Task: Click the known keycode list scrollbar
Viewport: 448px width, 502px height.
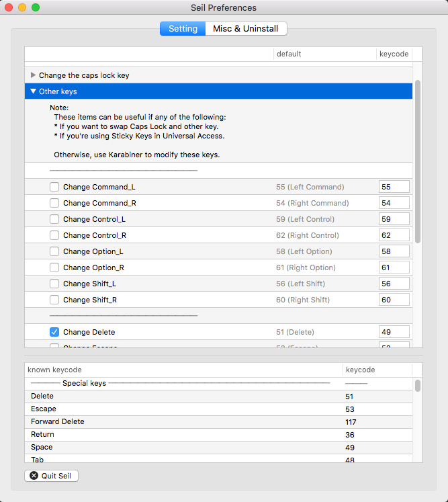Action: coord(418,386)
